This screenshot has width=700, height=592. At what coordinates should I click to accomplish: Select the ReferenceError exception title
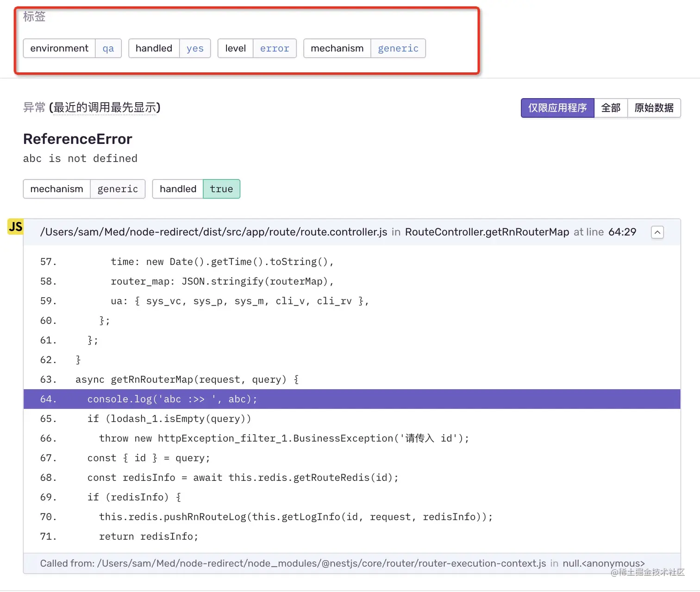78,139
